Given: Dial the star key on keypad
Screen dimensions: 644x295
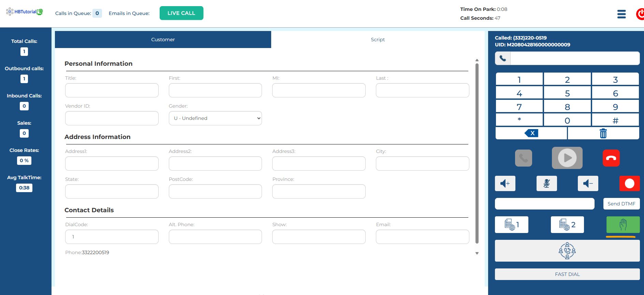Looking at the screenshot, I should 519,120.
